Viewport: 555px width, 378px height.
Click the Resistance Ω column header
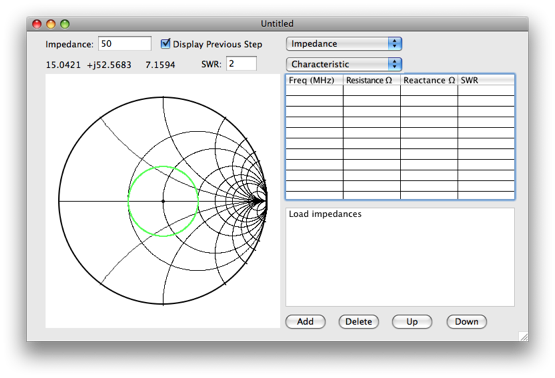click(372, 80)
